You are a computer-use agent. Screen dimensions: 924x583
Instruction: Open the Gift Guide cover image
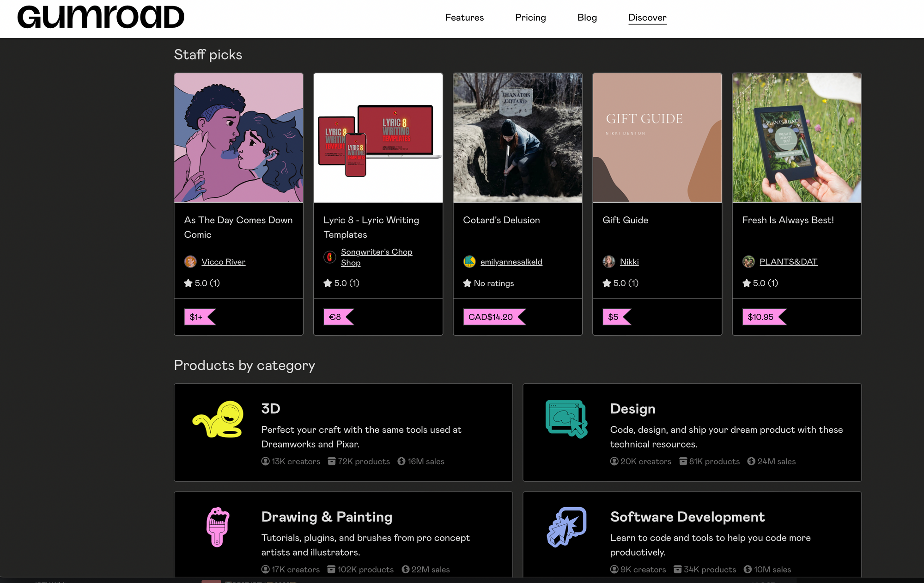click(657, 137)
